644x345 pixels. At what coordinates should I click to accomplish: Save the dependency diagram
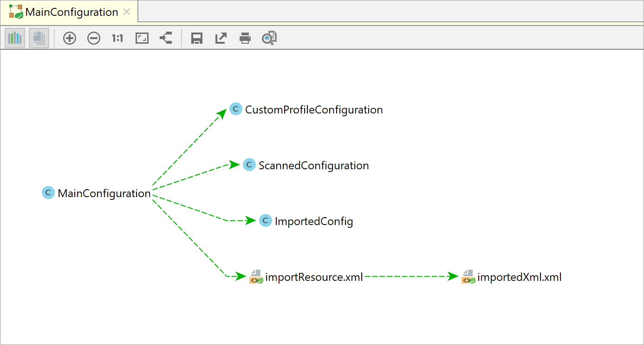click(x=196, y=38)
